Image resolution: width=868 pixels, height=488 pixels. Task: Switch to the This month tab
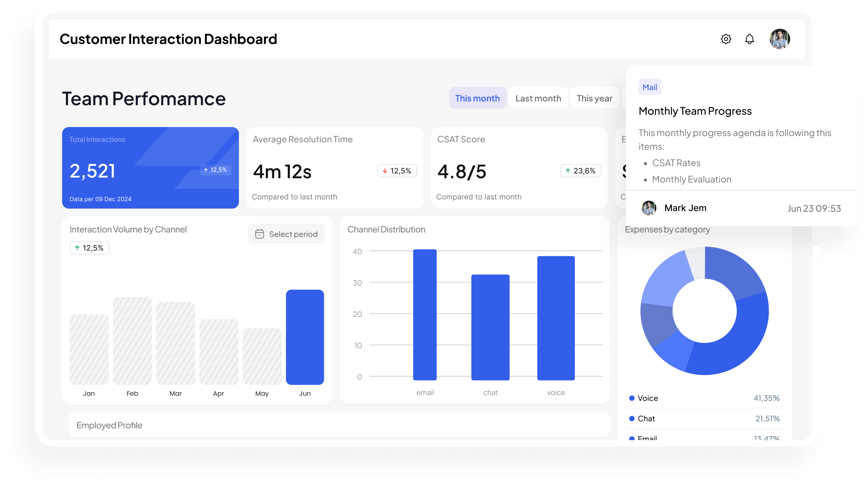tap(477, 98)
